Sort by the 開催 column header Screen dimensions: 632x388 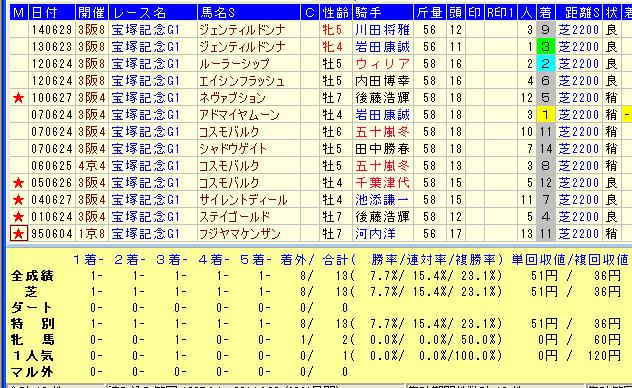tap(92, 12)
